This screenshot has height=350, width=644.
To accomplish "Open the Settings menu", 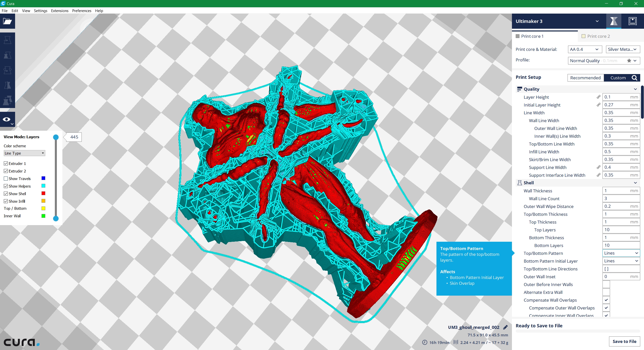I will [41, 11].
